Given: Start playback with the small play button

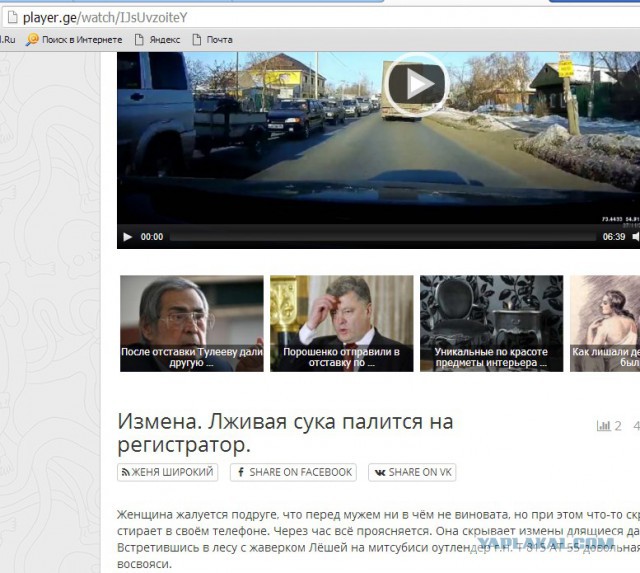Looking at the screenshot, I should [128, 237].
